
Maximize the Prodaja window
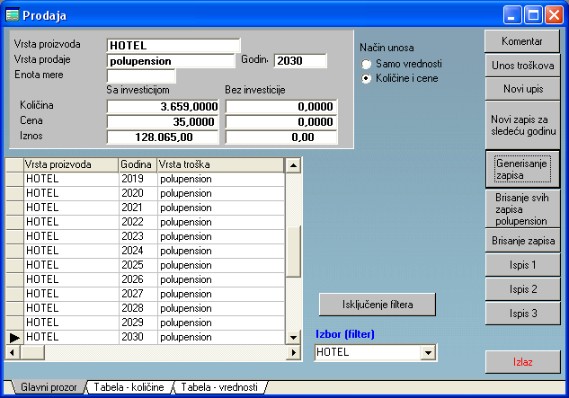533,15
